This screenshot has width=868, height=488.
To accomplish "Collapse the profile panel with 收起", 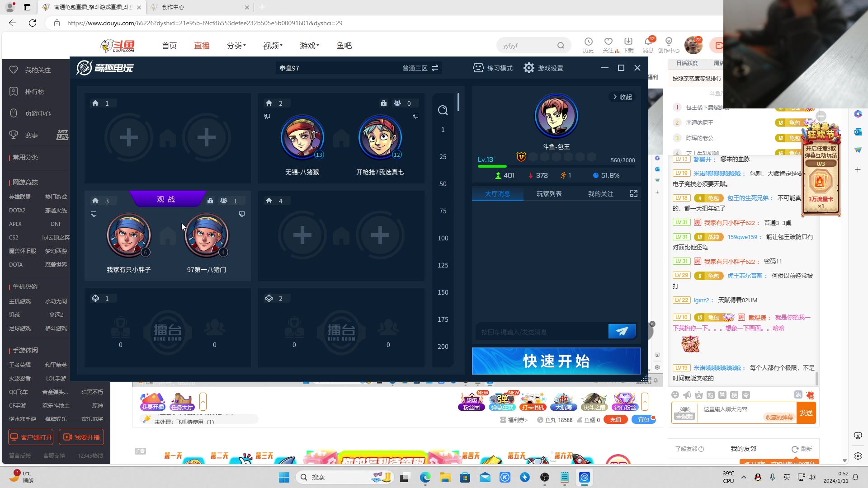I will [x=623, y=97].
